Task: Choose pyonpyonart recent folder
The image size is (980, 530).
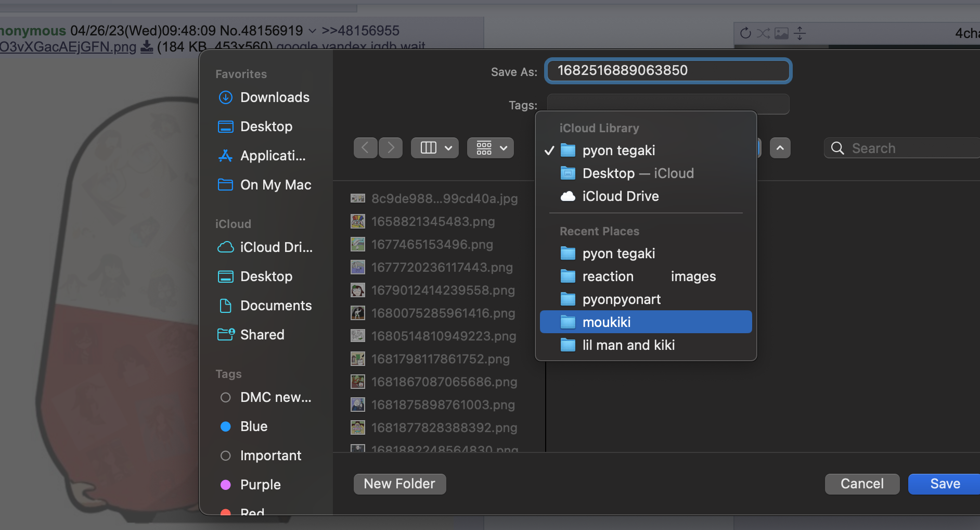Action: [x=646, y=299]
